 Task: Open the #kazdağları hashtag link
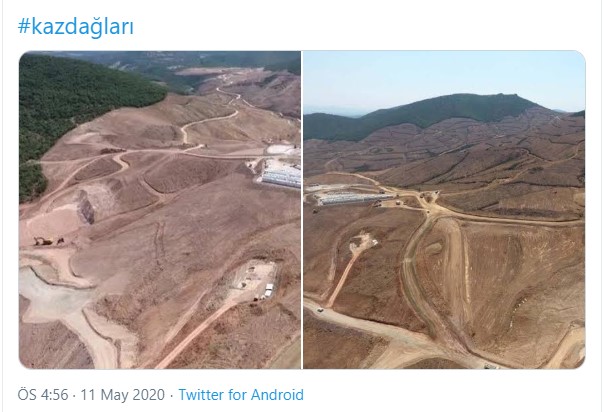[76, 27]
